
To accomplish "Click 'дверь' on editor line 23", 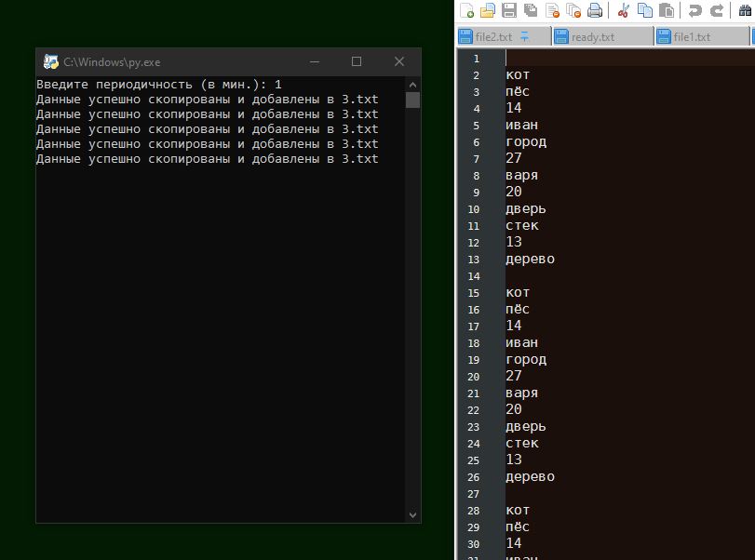I will pyautogui.click(x=526, y=427).
